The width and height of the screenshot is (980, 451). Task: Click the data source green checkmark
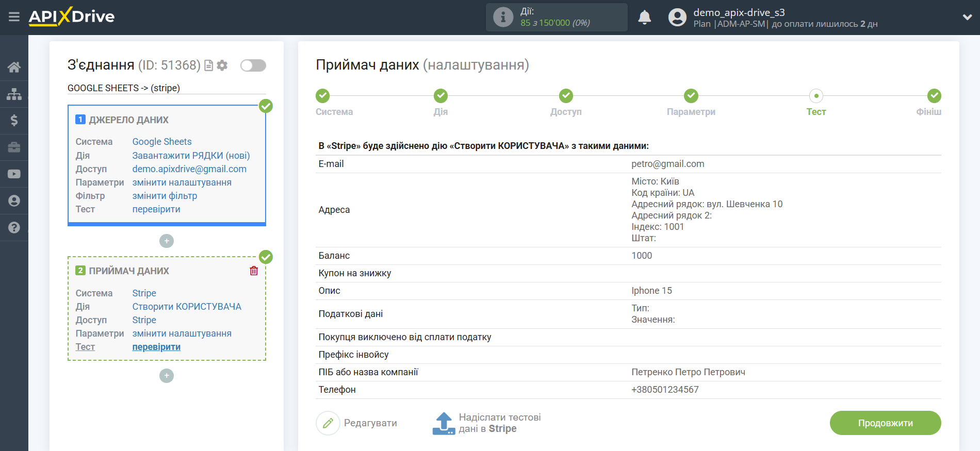(266, 106)
